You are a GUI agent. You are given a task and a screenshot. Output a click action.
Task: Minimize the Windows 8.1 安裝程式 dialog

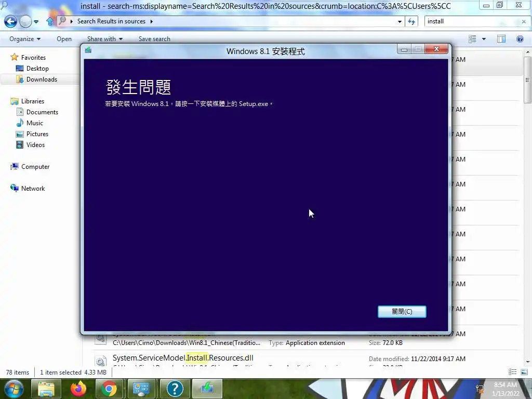[404, 49]
